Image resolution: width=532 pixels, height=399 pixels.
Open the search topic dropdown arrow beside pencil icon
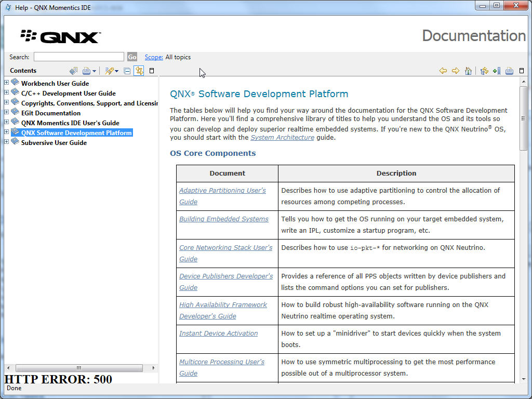[x=117, y=71]
